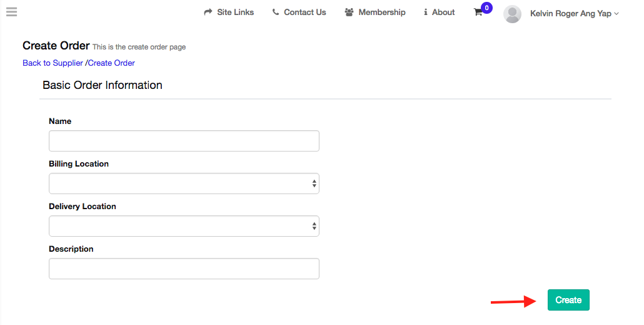Expand the Kelvin Roger Ang Yap user menu
Image resolution: width=644 pixels, height=325 pixels.
(574, 13)
